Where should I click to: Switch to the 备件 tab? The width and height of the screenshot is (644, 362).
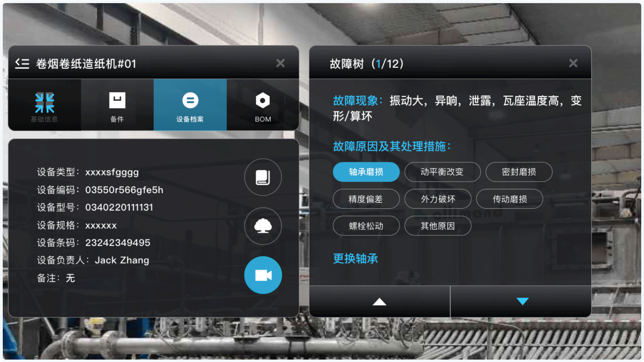click(117, 105)
